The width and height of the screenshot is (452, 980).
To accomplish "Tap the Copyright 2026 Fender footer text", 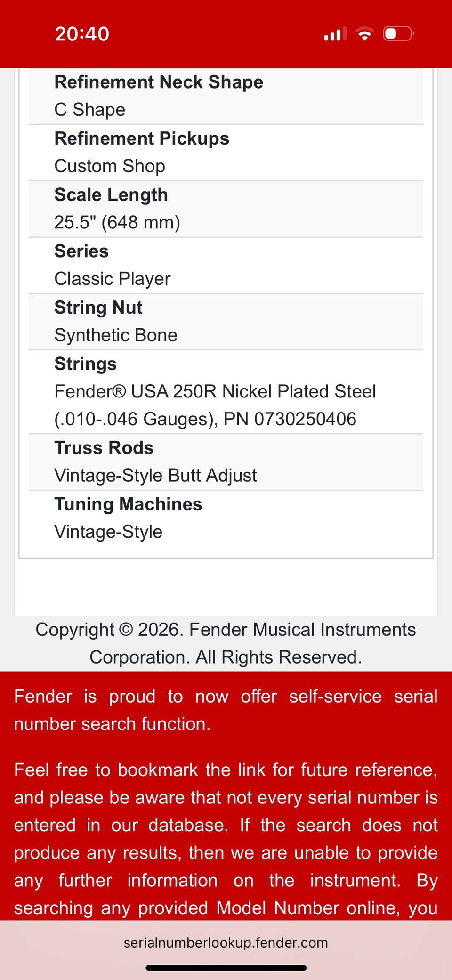I will coord(226,643).
